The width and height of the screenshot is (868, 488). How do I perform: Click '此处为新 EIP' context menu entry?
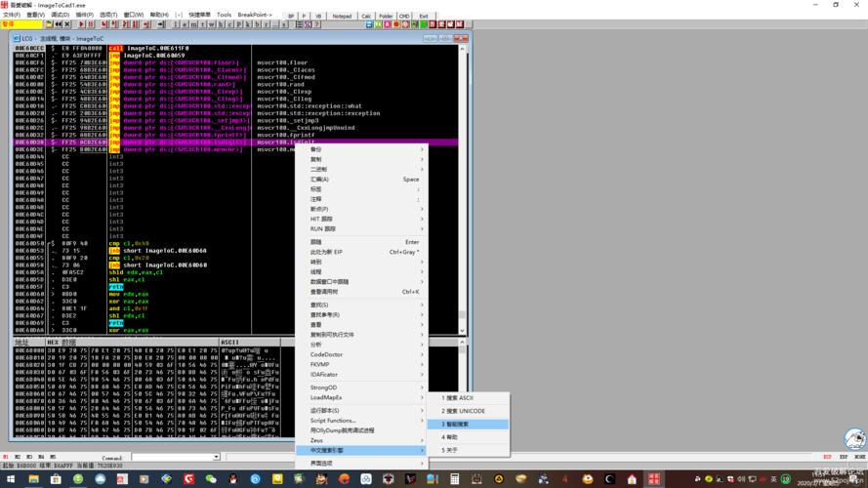(x=361, y=252)
